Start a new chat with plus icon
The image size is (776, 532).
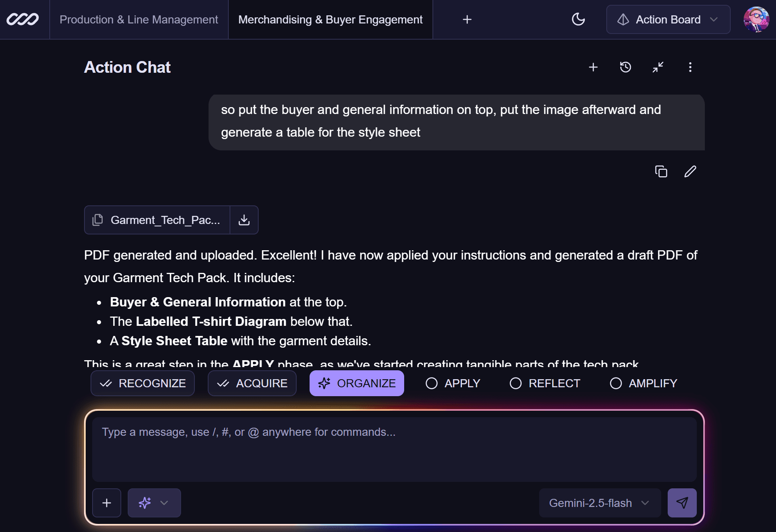point(593,67)
